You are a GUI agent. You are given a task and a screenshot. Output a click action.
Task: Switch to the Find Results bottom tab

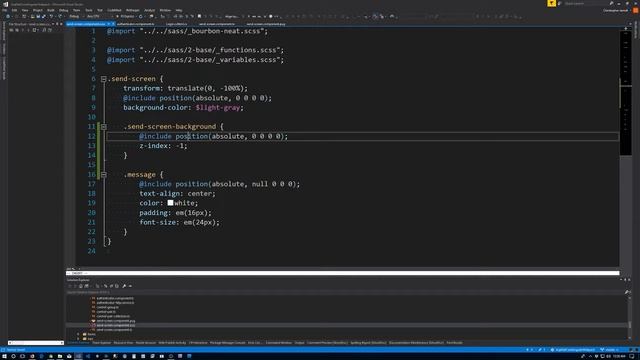[454, 343]
